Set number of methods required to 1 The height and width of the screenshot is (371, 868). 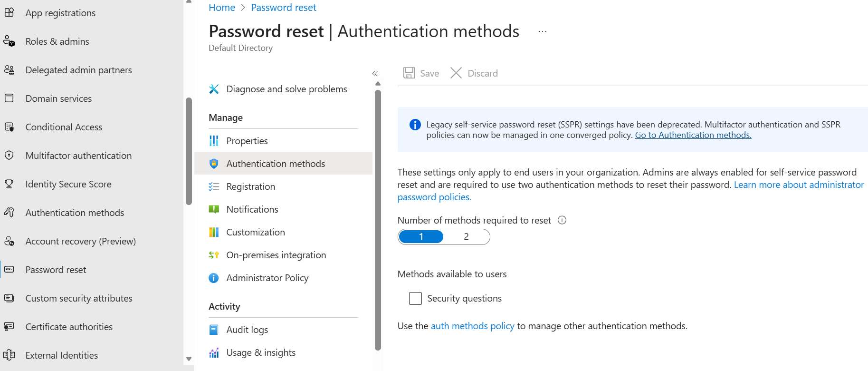(x=421, y=237)
